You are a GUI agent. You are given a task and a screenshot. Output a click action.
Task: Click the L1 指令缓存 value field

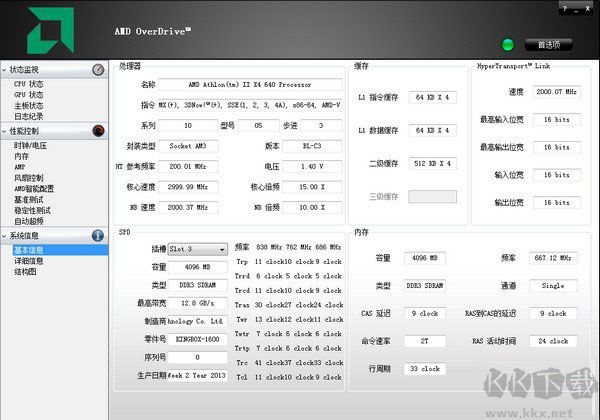point(432,97)
